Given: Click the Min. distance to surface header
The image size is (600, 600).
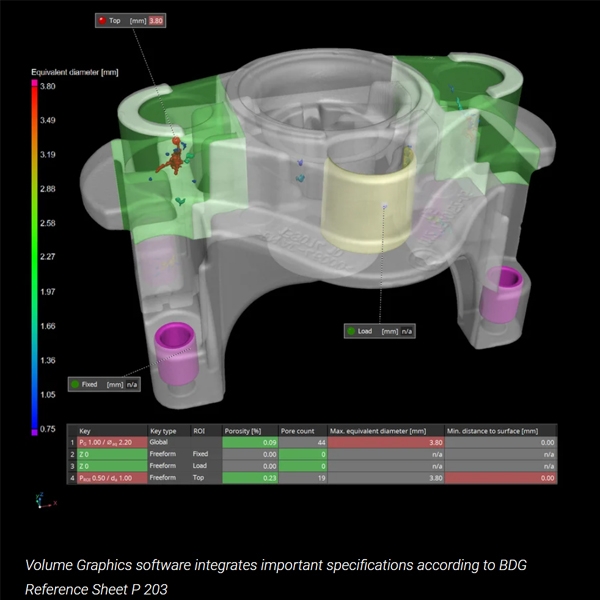Looking at the screenshot, I should (494, 429).
